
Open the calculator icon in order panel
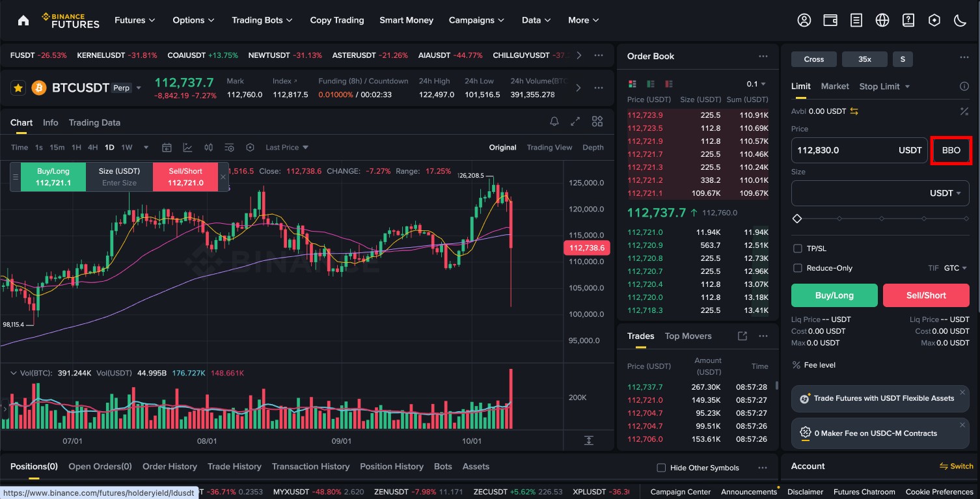(x=964, y=111)
